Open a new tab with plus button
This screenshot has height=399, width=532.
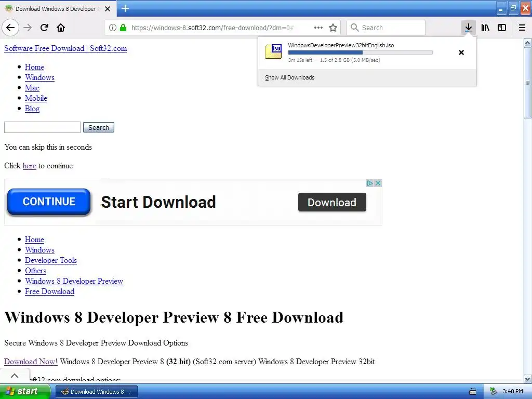pyautogui.click(x=125, y=8)
